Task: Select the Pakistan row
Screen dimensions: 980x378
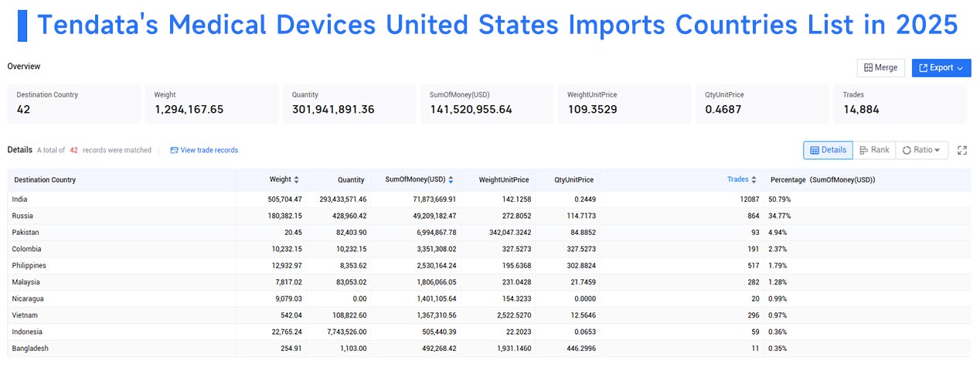Action: point(490,233)
